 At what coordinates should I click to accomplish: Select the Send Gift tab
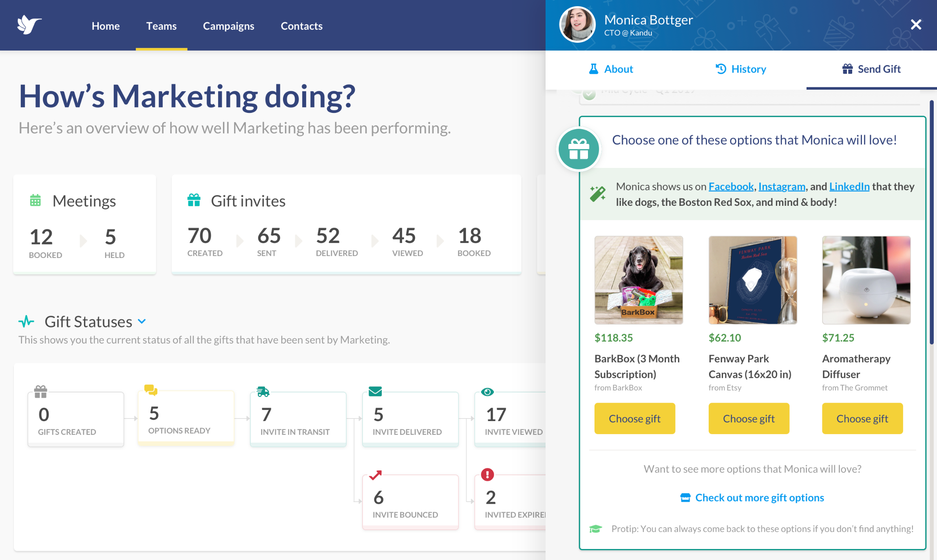click(x=871, y=69)
